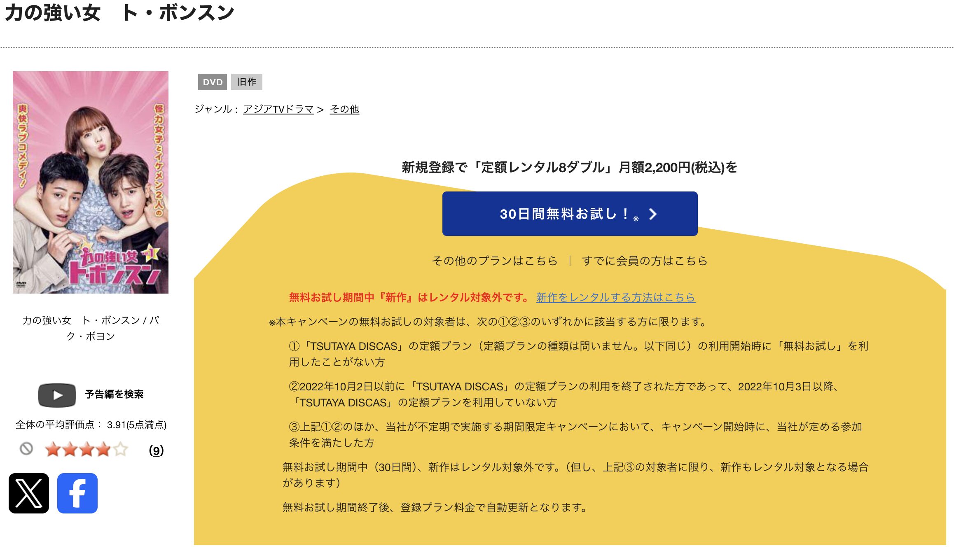Image resolution: width=954 pixels, height=560 pixels.
Task: Click the 全体の平均評価点 3.91 text
Action: (91, 425)
